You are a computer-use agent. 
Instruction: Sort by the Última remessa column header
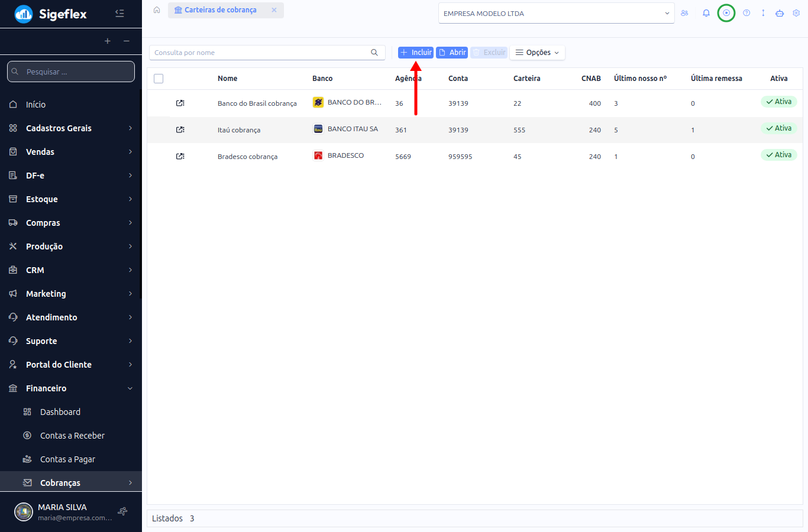pyautogui.click(x=716, y=79)
